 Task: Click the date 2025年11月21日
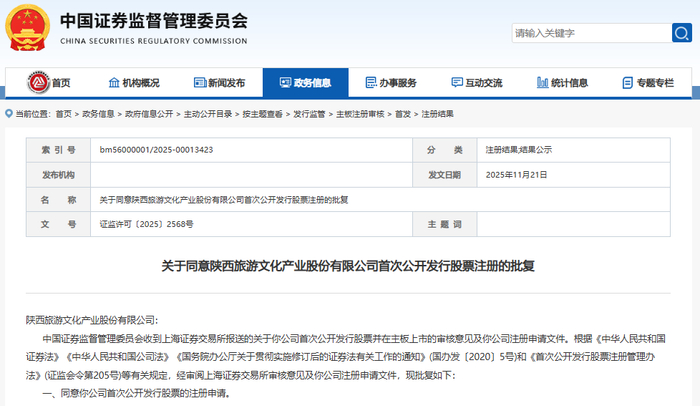[x=517, y=175]
